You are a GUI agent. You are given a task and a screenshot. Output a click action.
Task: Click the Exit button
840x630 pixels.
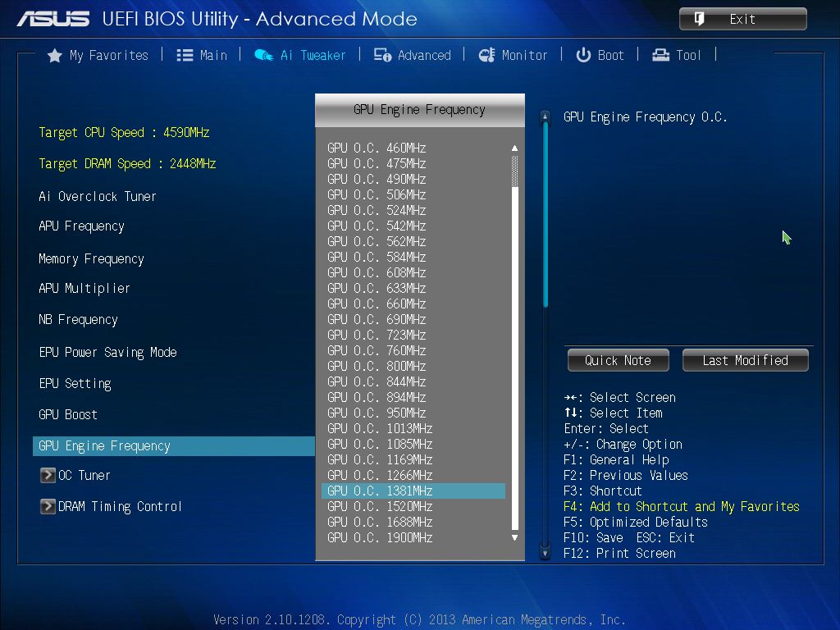pyautogui.click(x=742, y=20)
